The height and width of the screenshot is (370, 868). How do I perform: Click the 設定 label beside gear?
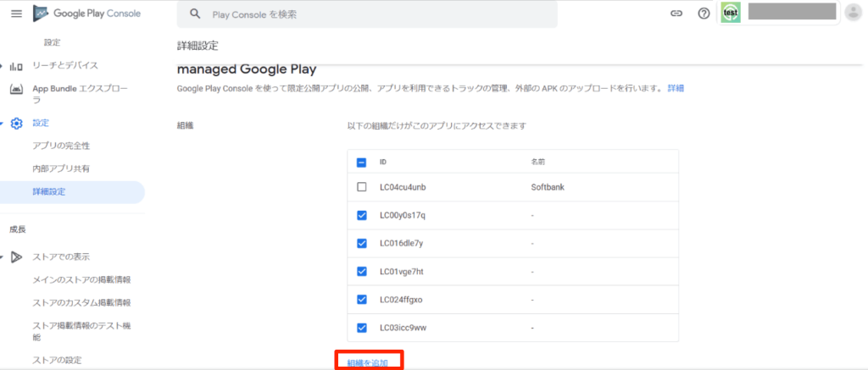(x=41, y=124)
